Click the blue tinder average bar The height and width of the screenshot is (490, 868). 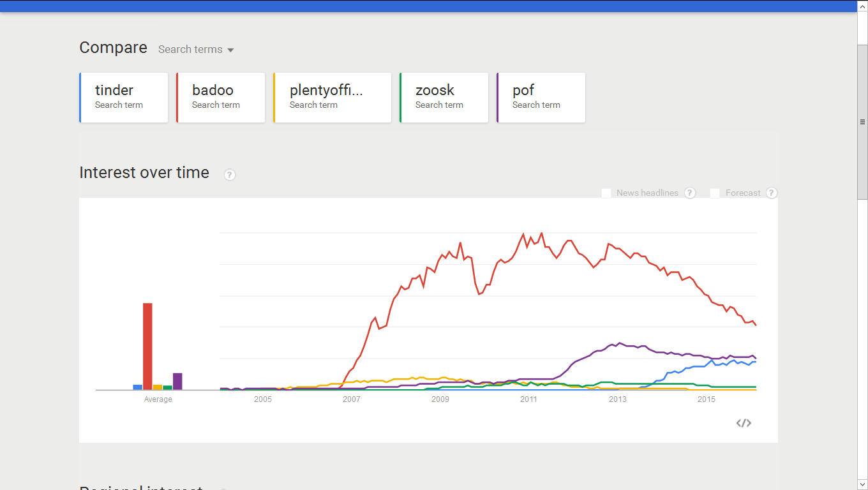(137, 387)
